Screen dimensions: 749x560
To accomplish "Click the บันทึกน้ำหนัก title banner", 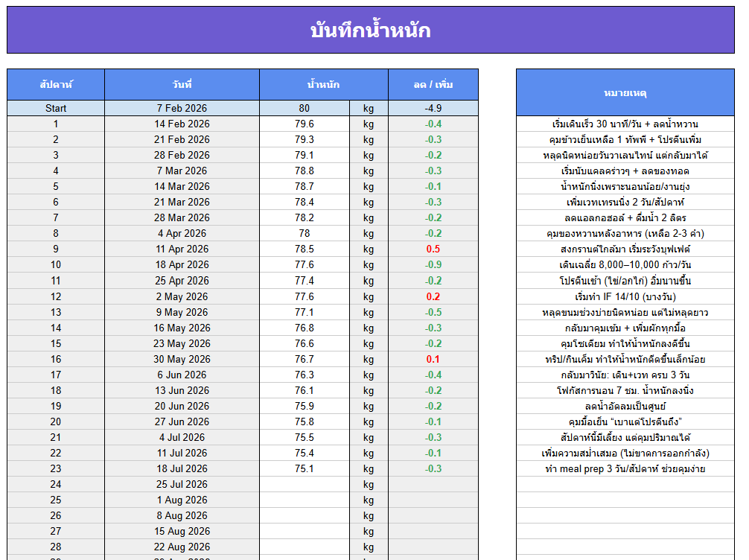I will (x=370, y=31).
